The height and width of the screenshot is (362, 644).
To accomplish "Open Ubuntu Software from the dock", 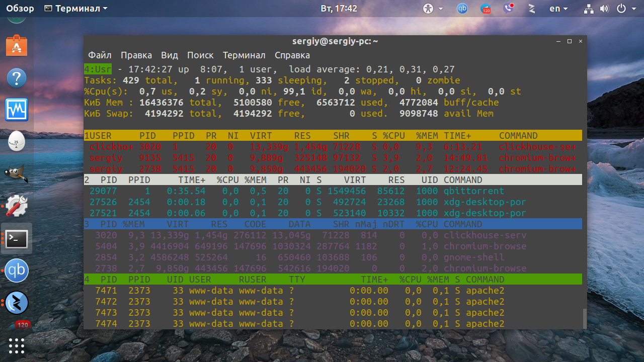I will [17, 46].
